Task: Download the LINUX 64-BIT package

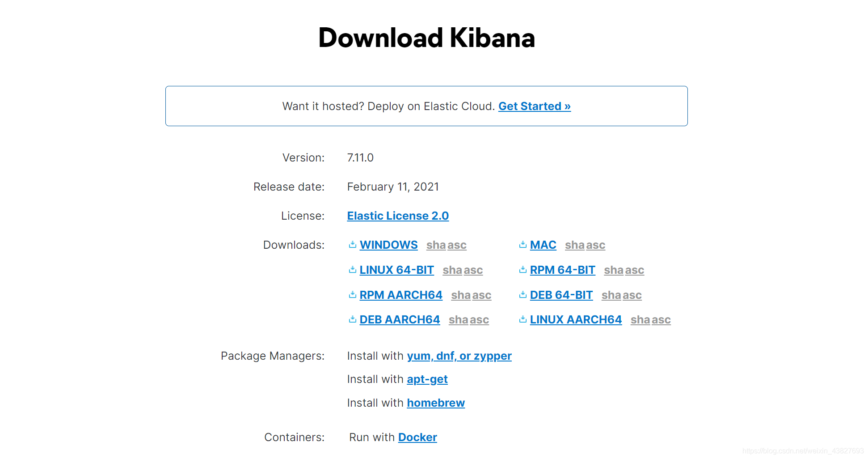Action: [397, 270]
